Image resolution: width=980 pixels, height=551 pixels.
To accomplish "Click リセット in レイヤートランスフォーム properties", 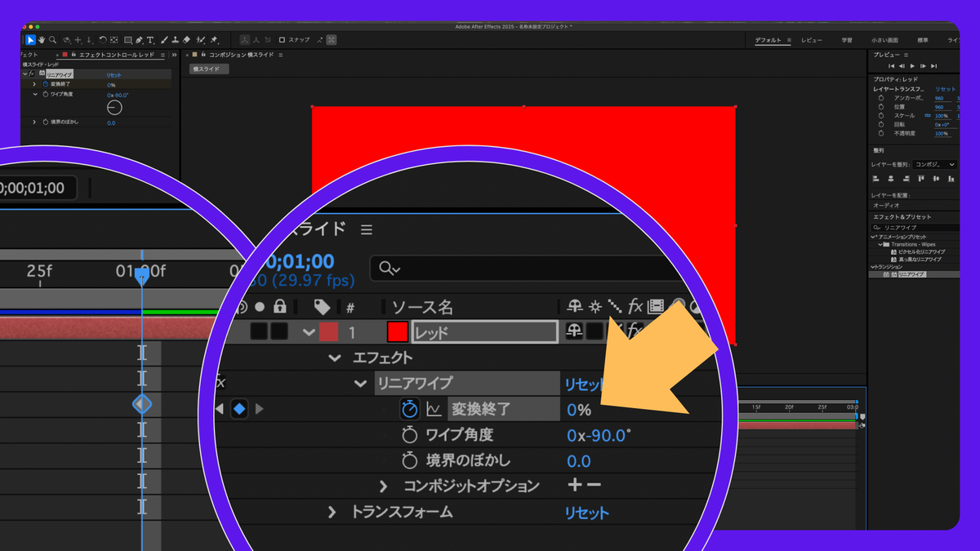I will point(946,90).
